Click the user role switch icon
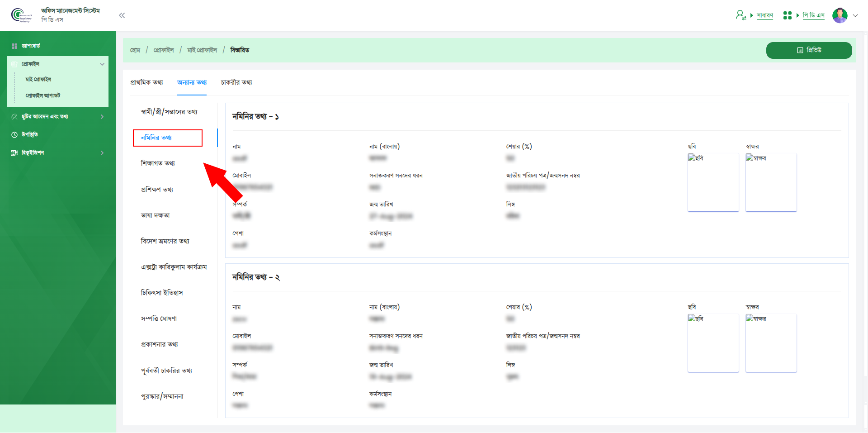868x433 pixels. (x=741, y=15)
